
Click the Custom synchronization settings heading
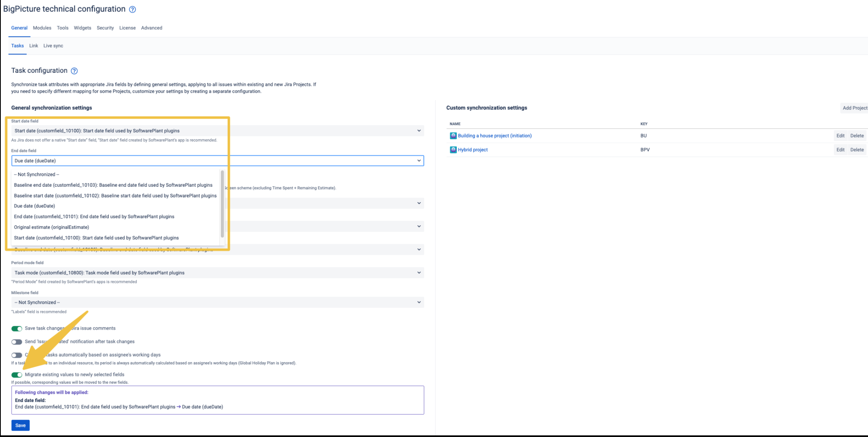coord(486,108)
